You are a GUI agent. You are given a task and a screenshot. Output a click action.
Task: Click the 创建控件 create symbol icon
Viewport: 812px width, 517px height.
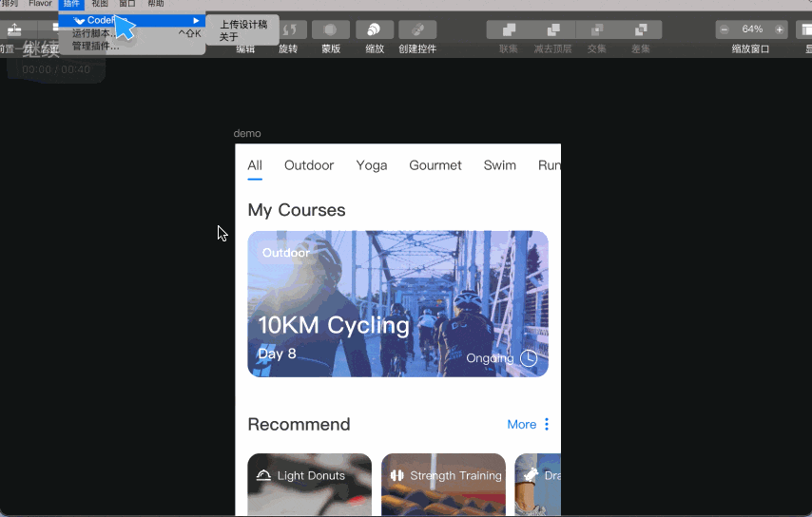(x=417, y=29)
